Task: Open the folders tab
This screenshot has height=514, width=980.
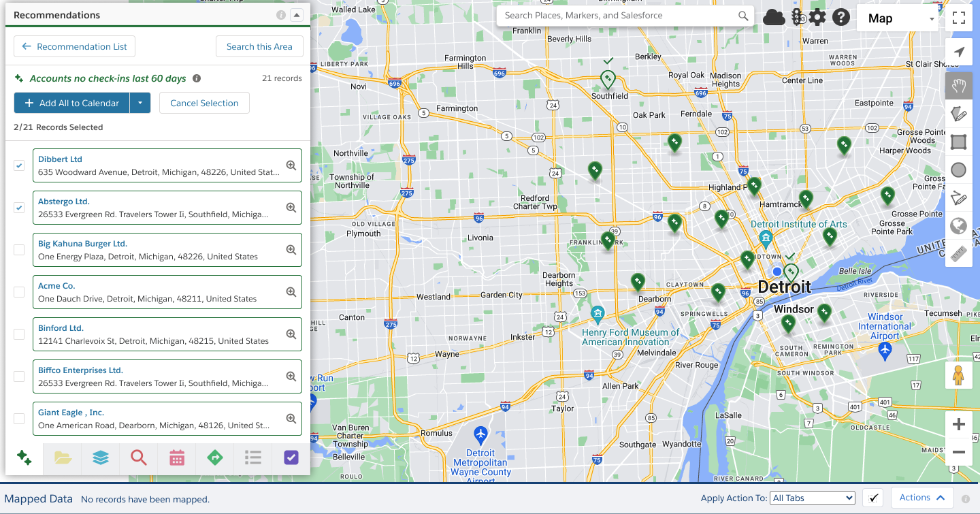Action: pyautogui.click(x=63, y=457)
